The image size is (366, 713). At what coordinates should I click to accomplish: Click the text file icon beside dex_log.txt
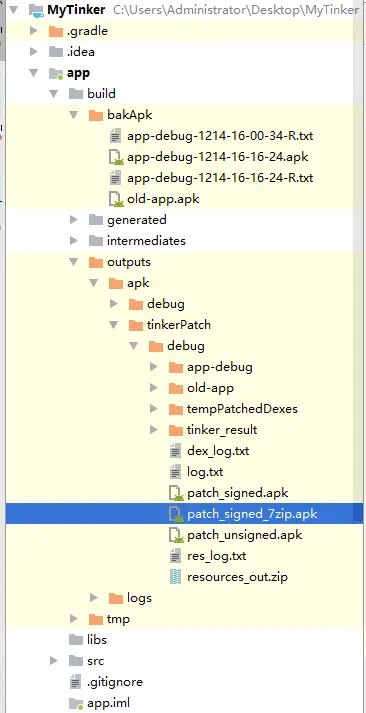click(175, 451)
